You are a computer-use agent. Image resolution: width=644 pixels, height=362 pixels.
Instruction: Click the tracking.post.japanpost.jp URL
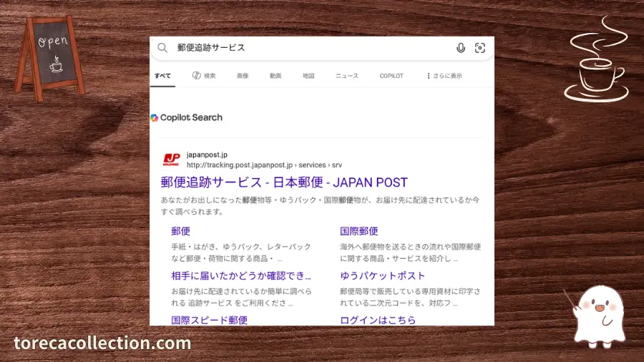pyautogui.click(x=264, y=165)
